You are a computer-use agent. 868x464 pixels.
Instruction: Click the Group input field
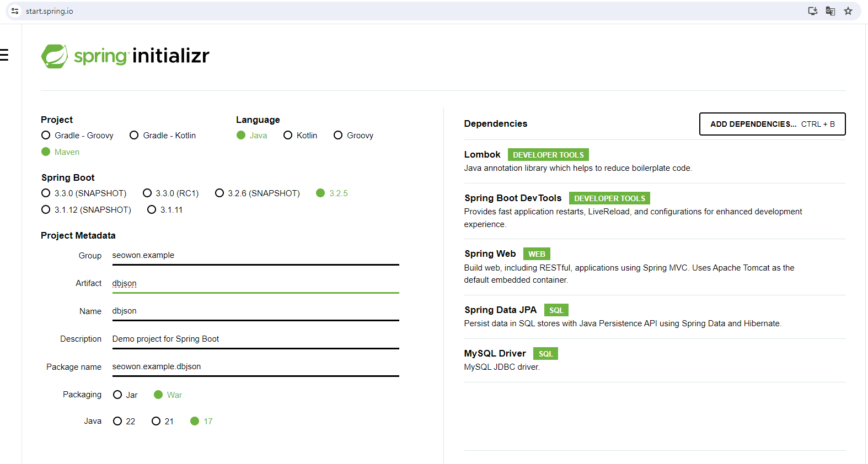point(255,256)
